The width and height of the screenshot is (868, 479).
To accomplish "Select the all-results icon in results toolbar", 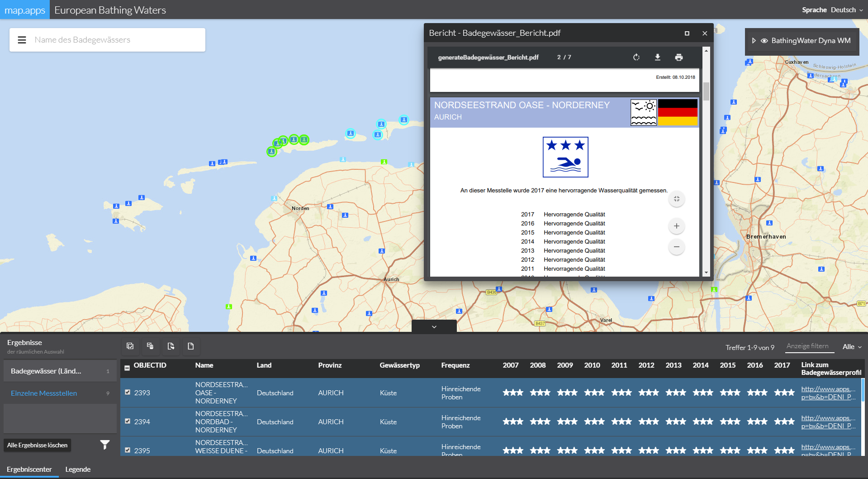I will coord(130,346).
